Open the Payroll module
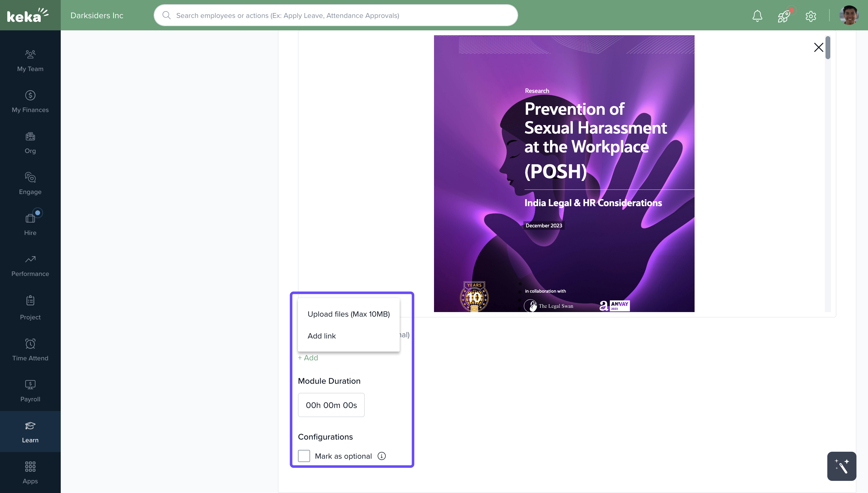 [x=30, y=391]
